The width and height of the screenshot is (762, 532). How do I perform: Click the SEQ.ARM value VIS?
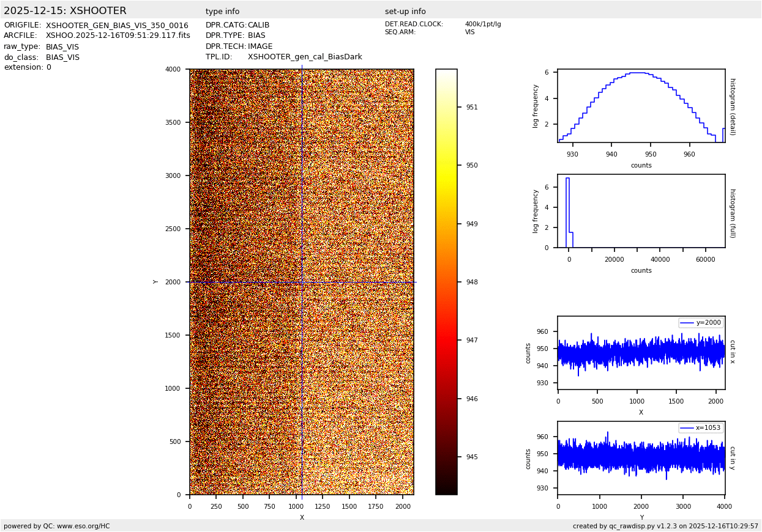(x=469, y=32)
